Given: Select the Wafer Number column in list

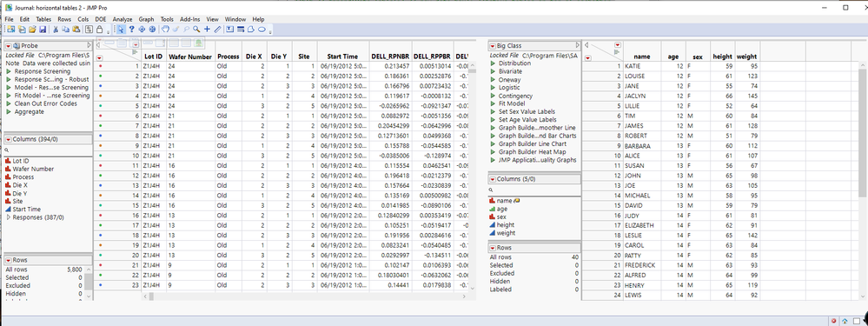Looking at the screenshot, I should pos(33,169).
